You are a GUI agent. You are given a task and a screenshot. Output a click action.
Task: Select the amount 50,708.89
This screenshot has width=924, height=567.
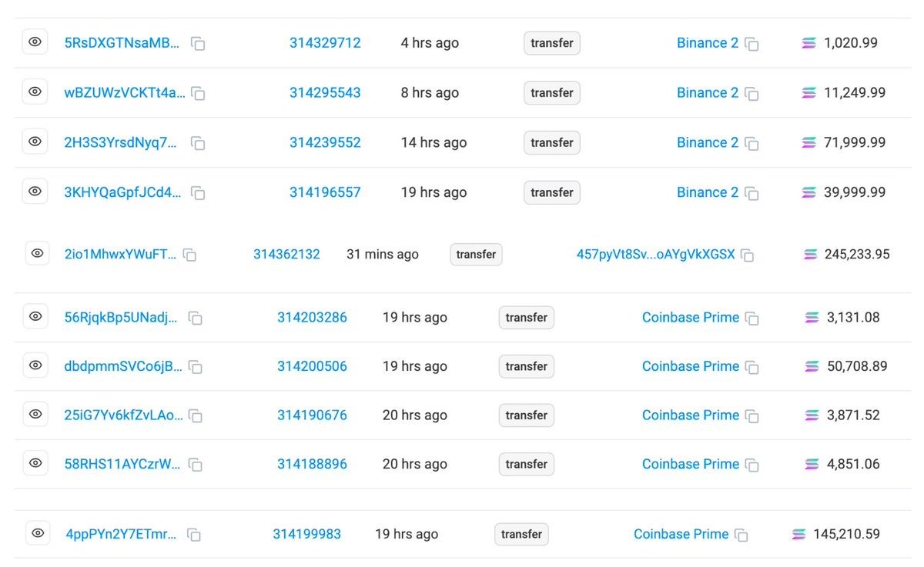click(857, 366)
